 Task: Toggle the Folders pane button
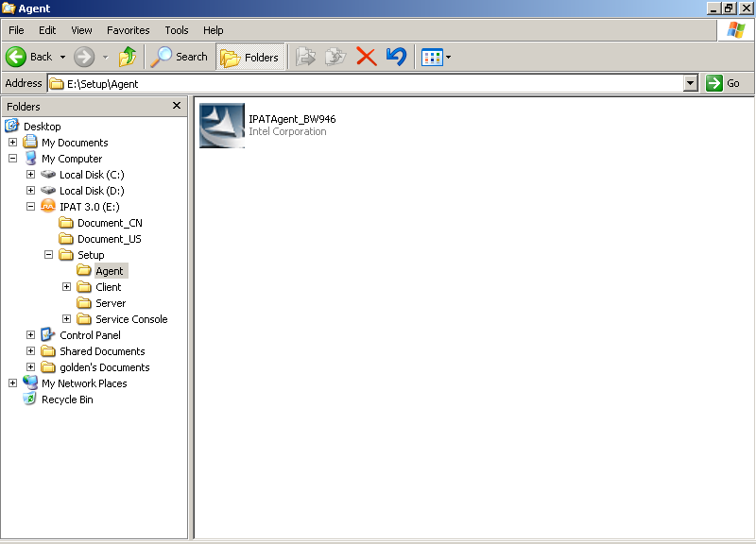(249, 57)
